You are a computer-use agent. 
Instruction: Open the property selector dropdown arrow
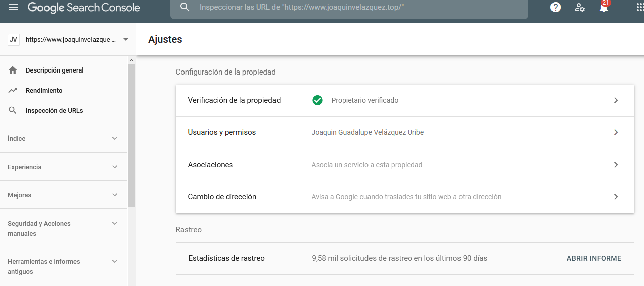[x=126, y=40]
